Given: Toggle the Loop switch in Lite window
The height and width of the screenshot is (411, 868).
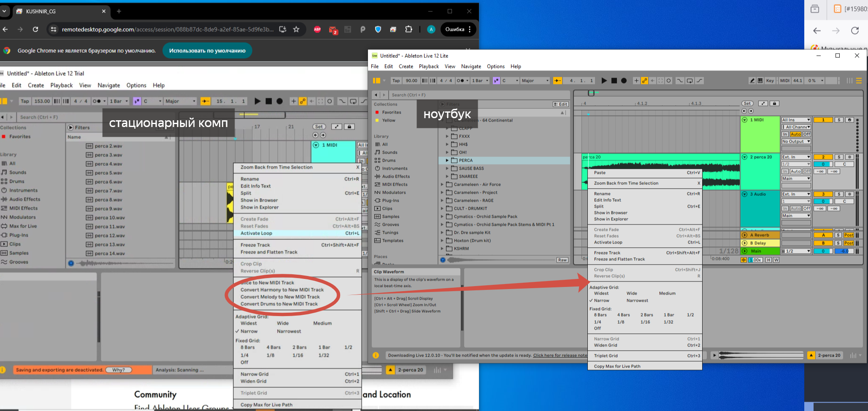Looking at the screenshot, I should (690, 81).
